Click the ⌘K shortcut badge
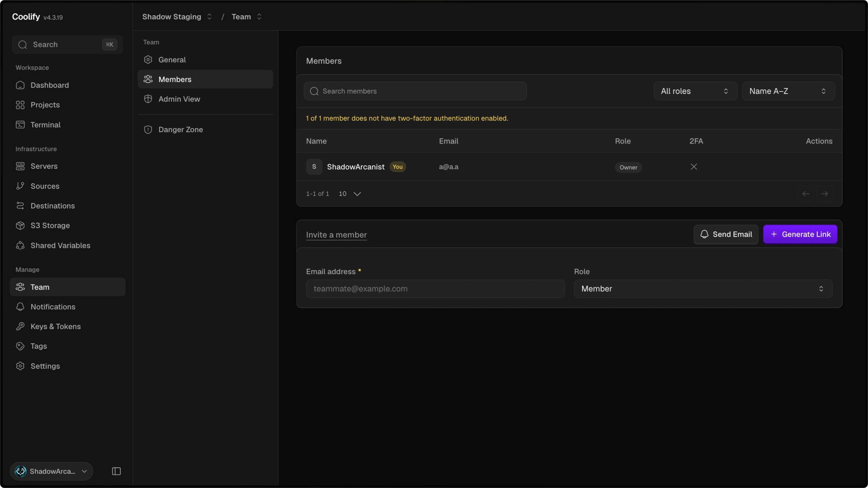Viewport: 868px width, 488px height. 109,45
